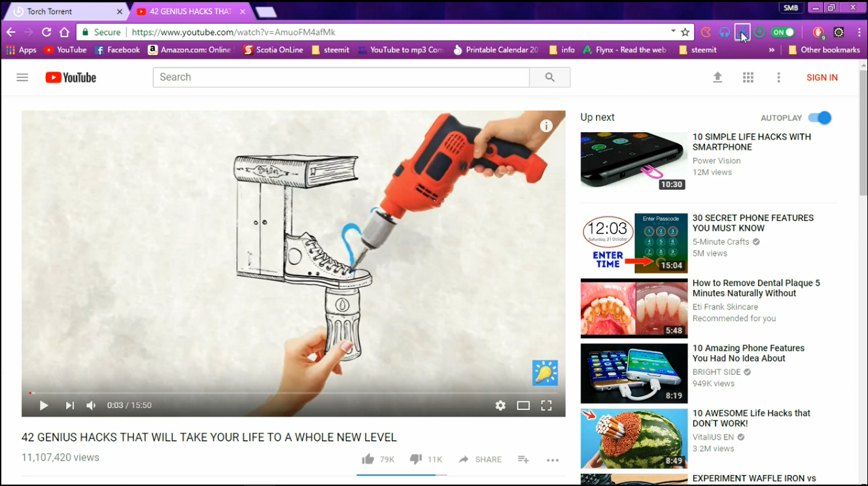
Task: Click the SMB user profile button
Action: pyautogui.click(x=791, y=8)
